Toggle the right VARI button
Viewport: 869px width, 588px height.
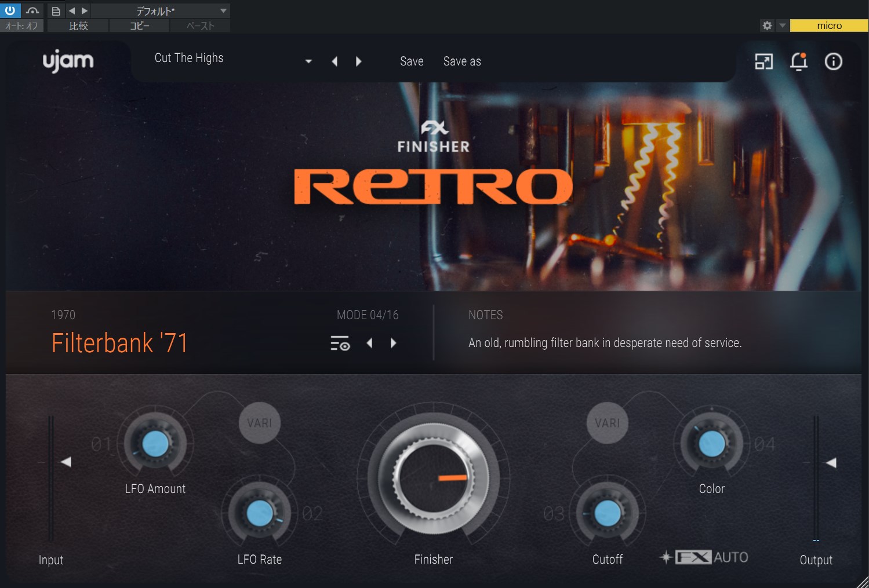(607, 423)
